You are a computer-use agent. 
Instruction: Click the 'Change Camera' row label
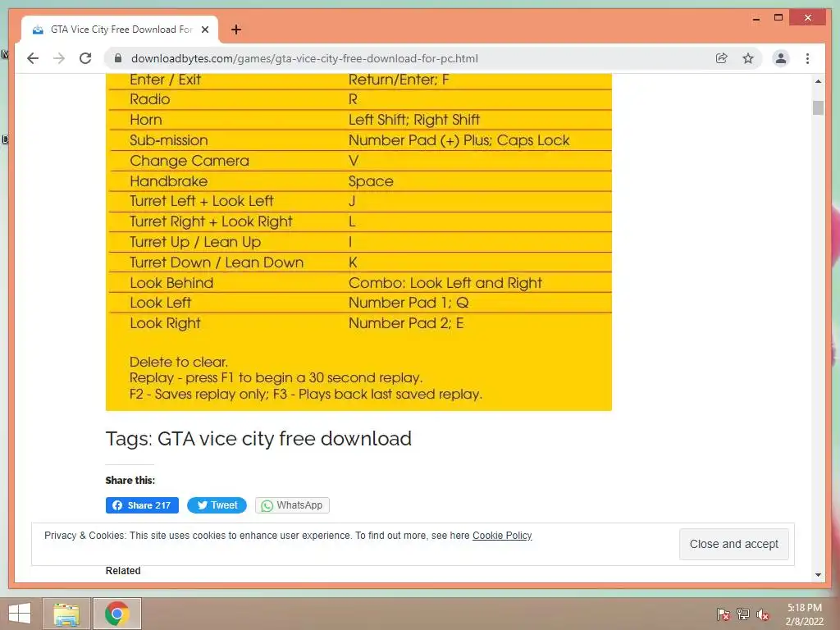point(189,161)
